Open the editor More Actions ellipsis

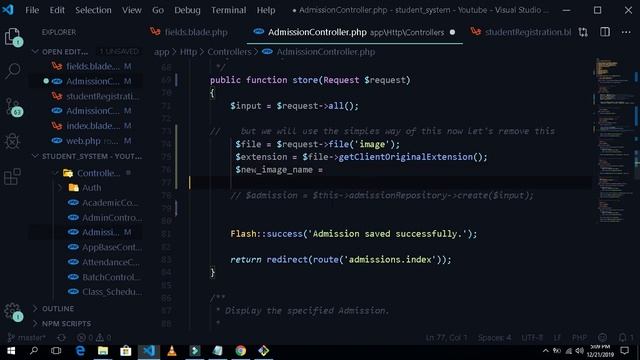(626, 32)
